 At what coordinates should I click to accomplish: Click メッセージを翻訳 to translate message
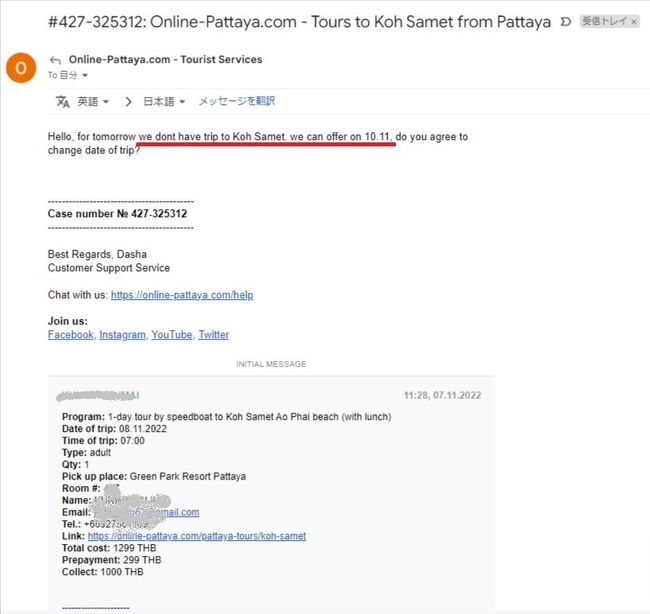pos(237,101)
